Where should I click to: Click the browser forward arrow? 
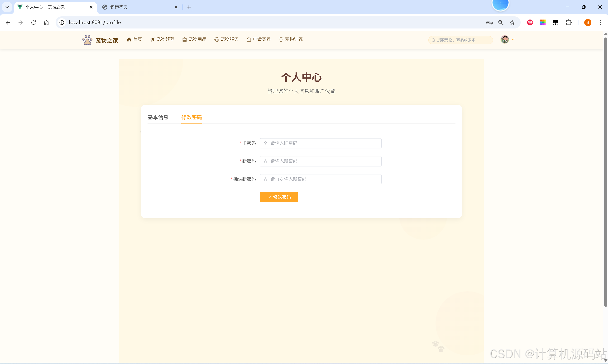tap(21, 23)
